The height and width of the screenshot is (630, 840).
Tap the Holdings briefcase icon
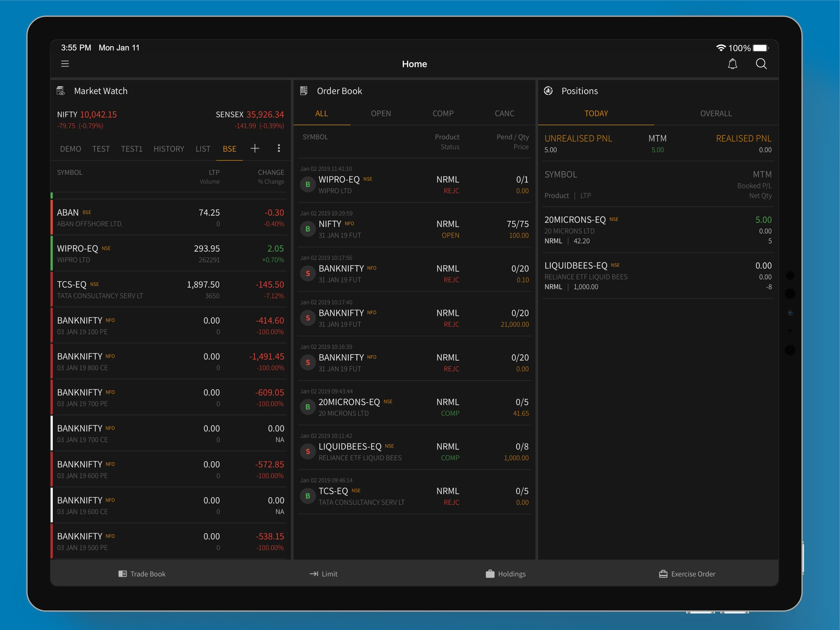pyautogui.click(x=489, y=574)
